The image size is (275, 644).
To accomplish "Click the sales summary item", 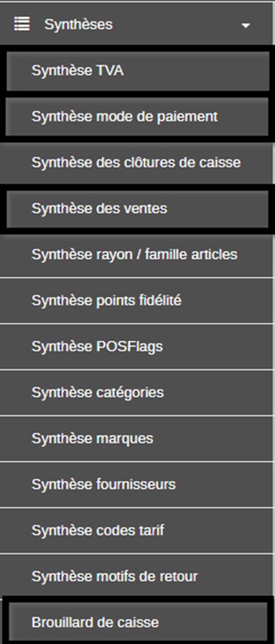I will 138,209.
